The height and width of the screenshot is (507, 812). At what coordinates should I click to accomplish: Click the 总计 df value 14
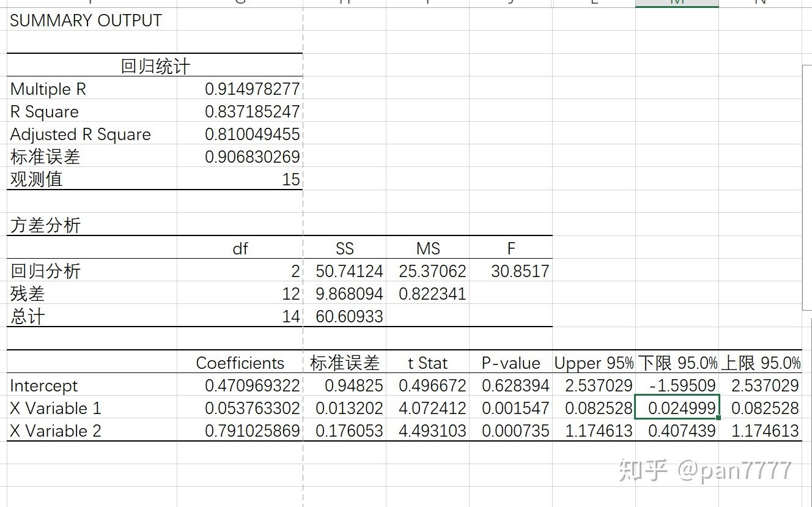(x=291, y=316)
